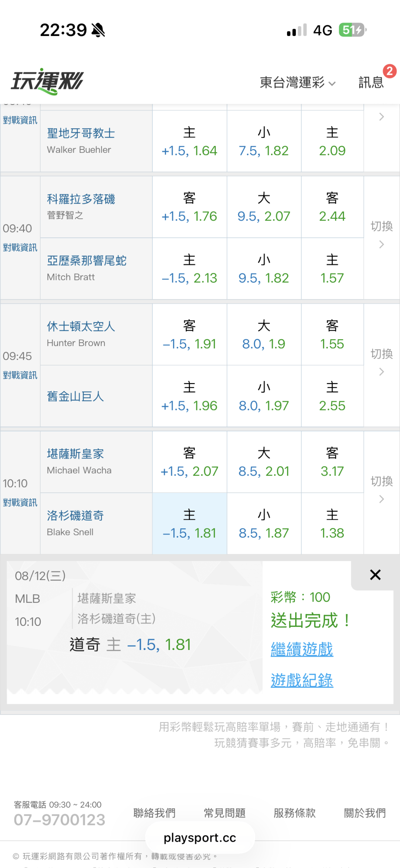Open 洛杉磯道奇 team page
The width and height of the screenshot is (400, 868).
click(75, 515)
